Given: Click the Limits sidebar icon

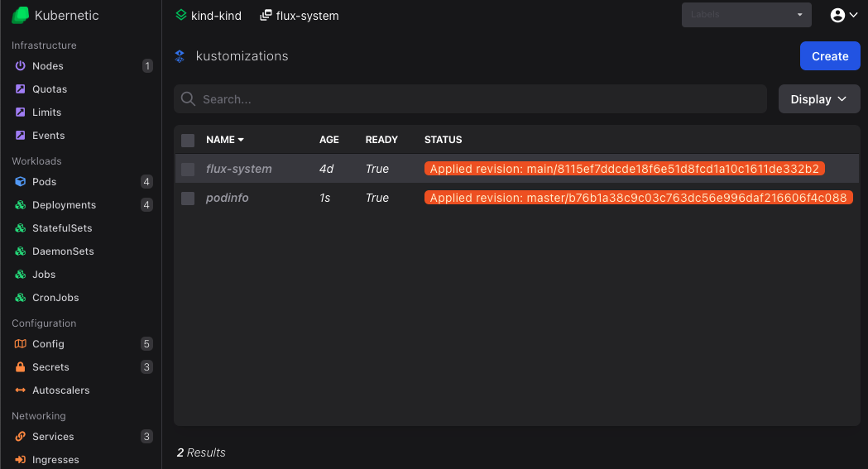Looking at the screenshot, I should [21, 112].
